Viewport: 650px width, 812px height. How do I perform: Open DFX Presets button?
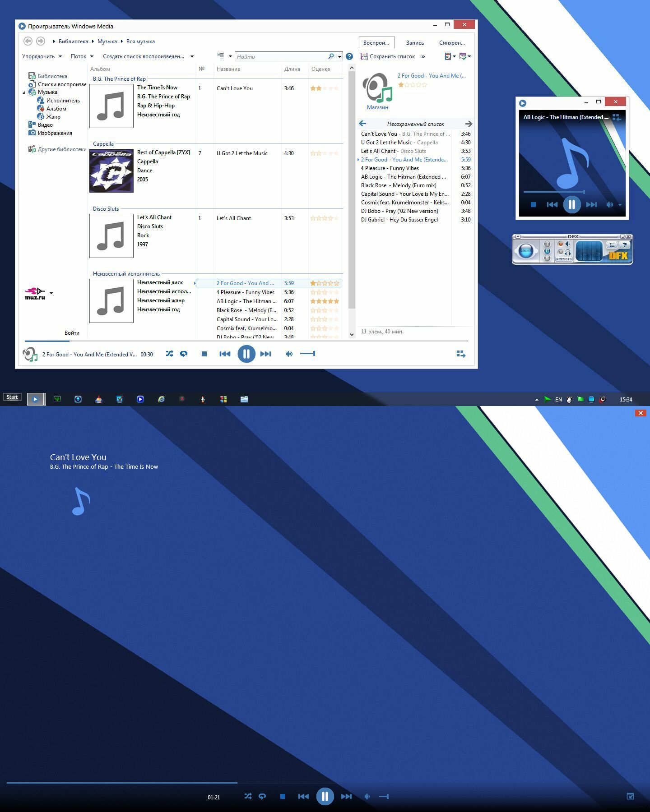[x=564, y=259]
